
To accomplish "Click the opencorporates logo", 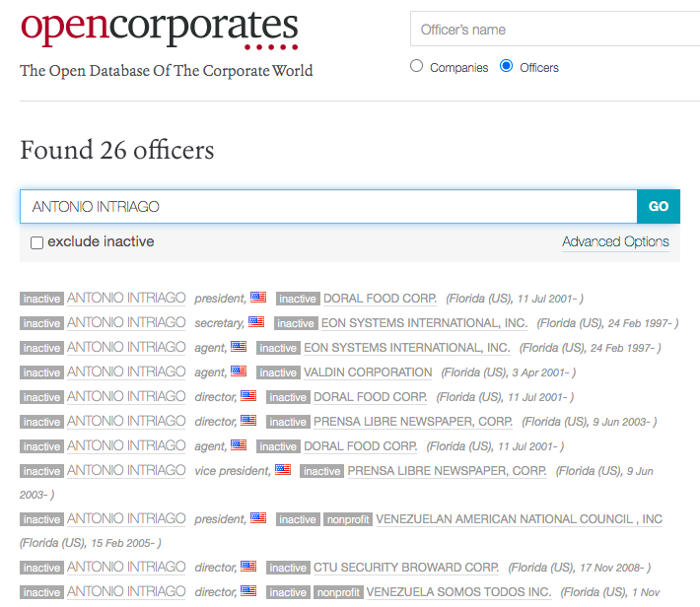I will coord(160,29).
